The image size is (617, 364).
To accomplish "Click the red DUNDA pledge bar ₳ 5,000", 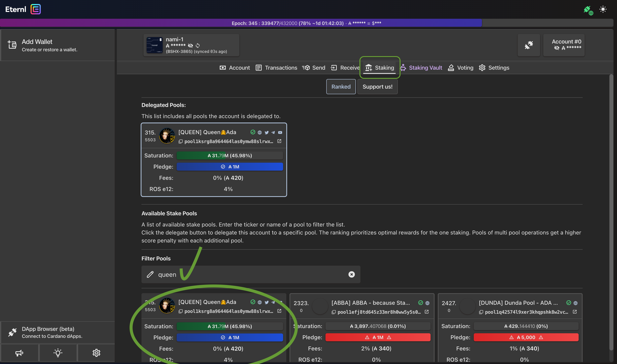I will (526, 337).
